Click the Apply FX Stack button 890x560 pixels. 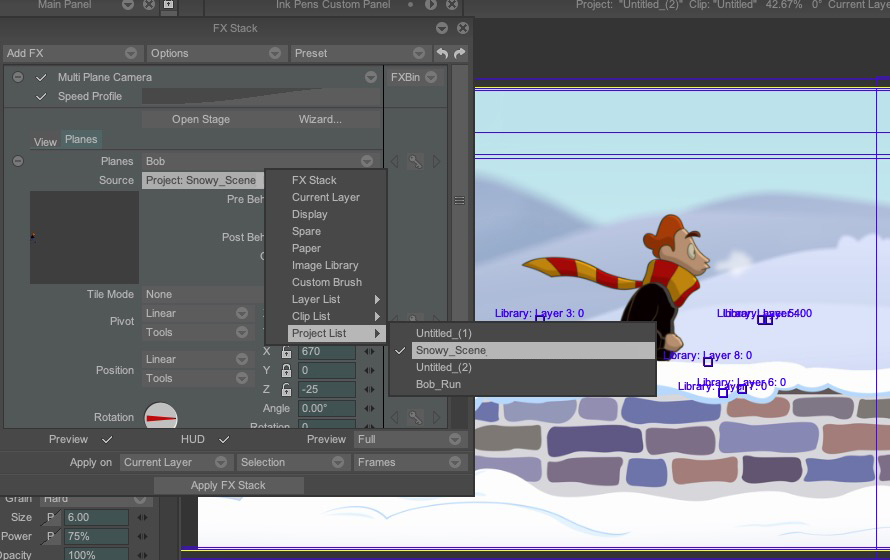coord(228,486)
